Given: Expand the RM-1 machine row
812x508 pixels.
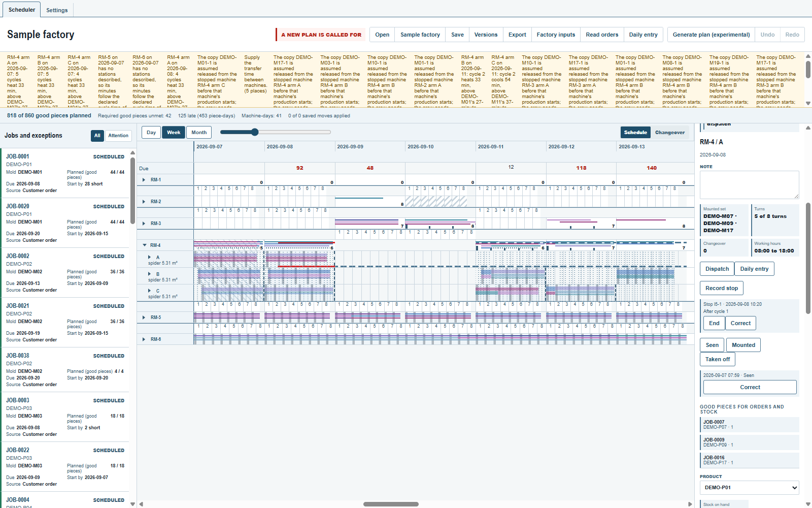Looking at the screenshot, I should pos(144,180).
